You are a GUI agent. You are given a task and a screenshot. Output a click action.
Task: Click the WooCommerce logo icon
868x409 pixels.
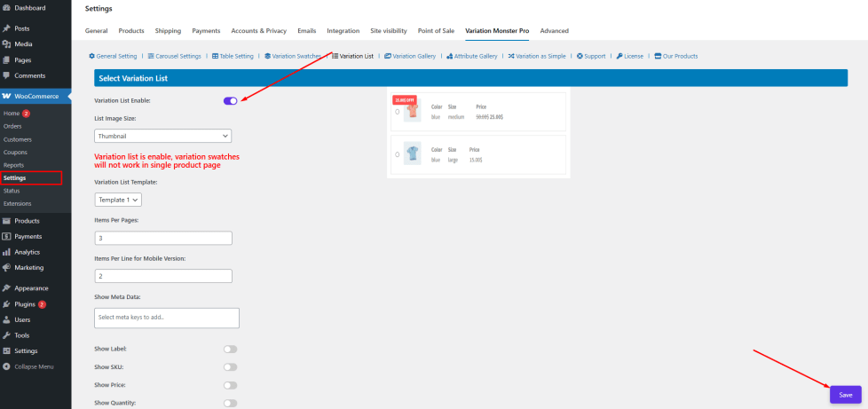(x=6, y=97)
